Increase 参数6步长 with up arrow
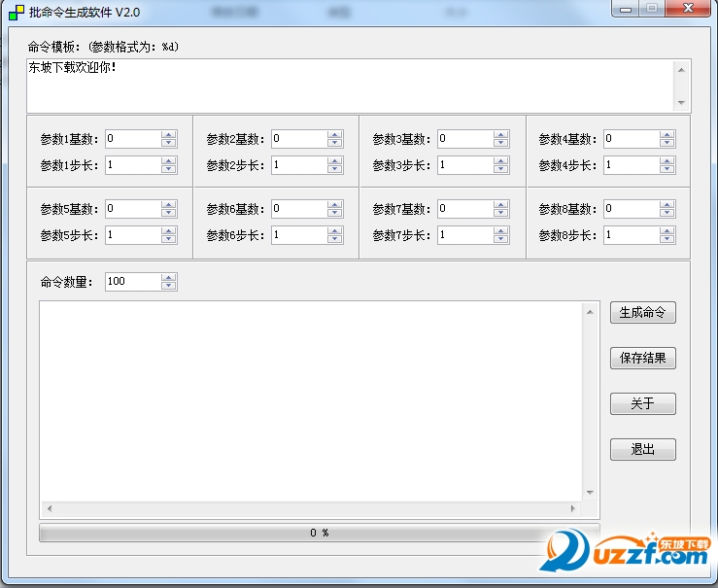This screenshot has width=718, height=588. tap(335, 230)
